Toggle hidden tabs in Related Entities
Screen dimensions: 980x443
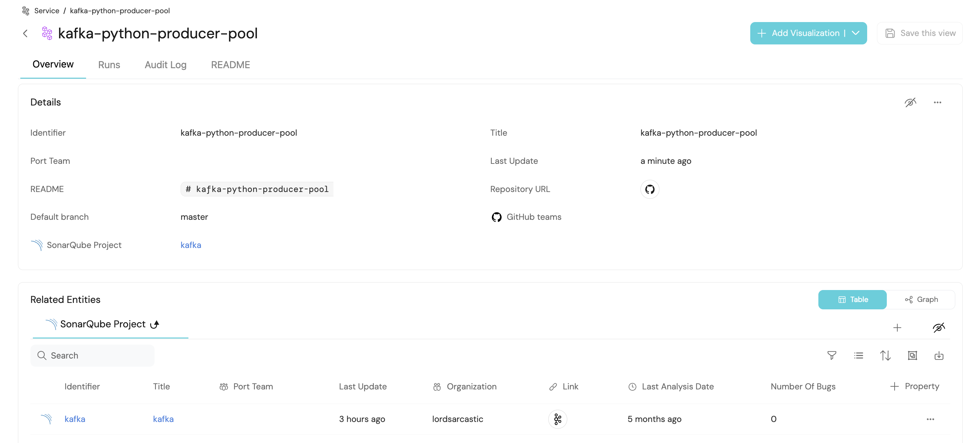tap(939, 328)
